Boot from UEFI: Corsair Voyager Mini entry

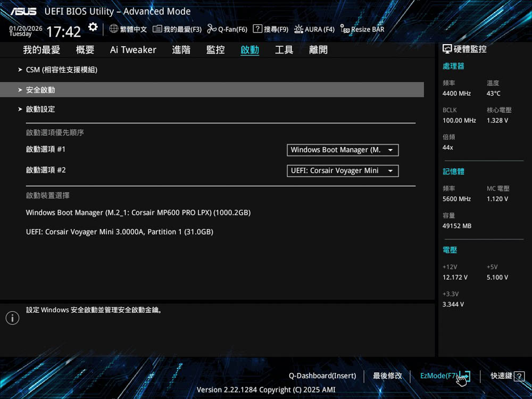point(120,232)
